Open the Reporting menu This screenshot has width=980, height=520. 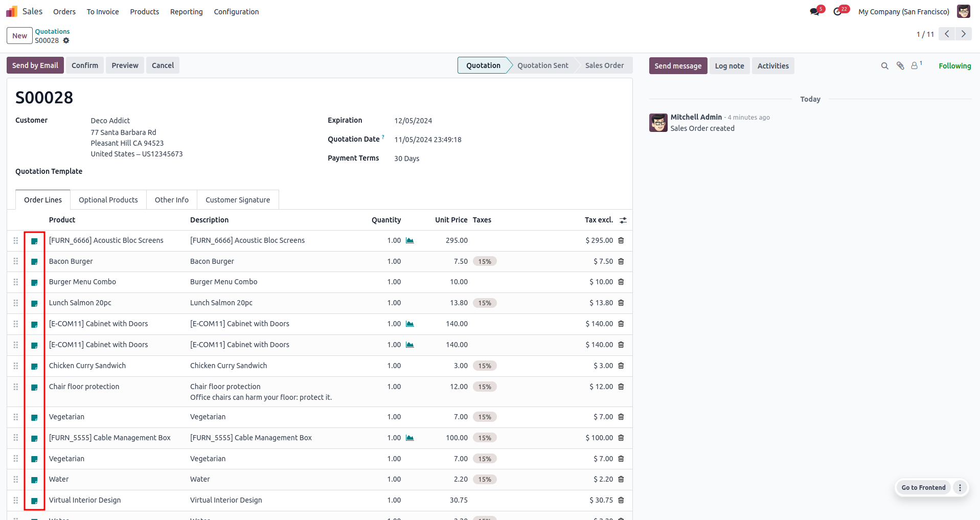(186, 12)
